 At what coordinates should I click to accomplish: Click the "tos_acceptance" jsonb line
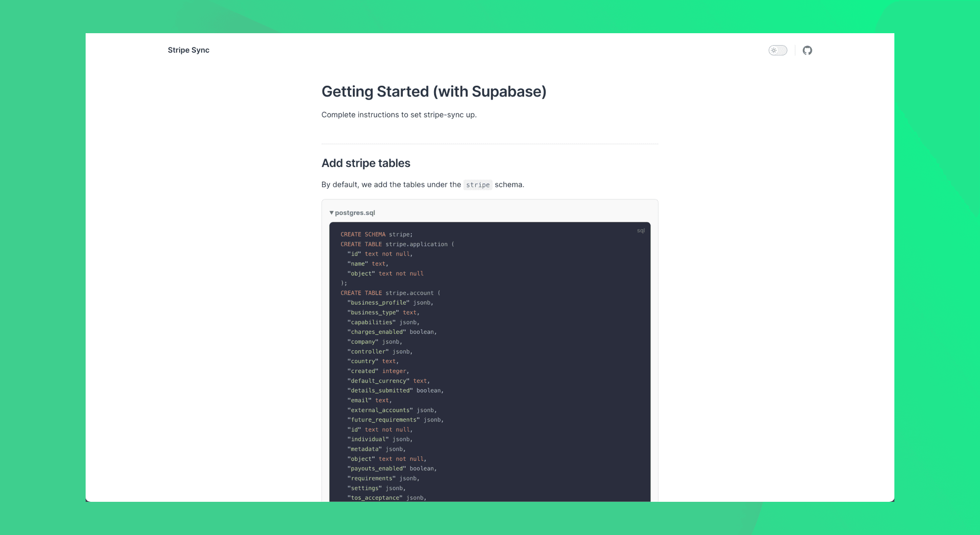coord(387,498)
